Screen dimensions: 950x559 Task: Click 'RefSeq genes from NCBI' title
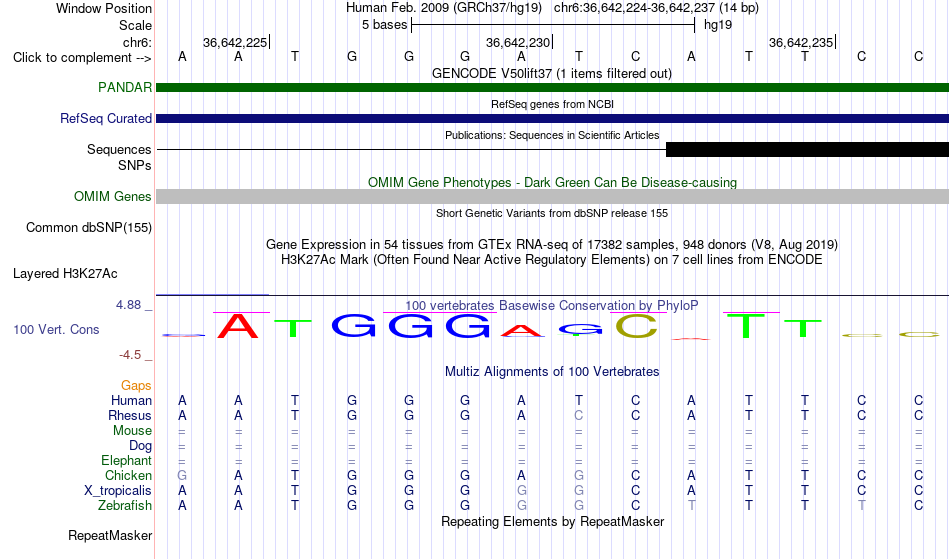552,104
